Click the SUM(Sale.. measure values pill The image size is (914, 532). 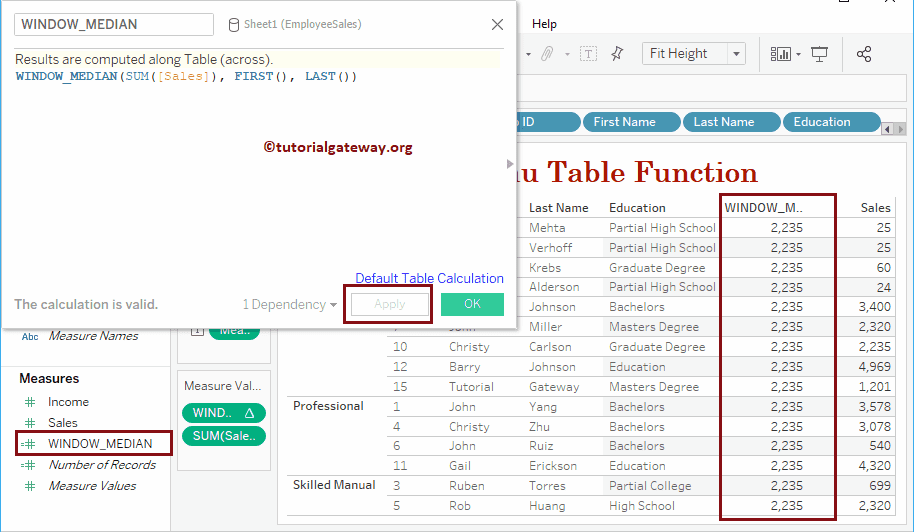[x=224, y=436]
